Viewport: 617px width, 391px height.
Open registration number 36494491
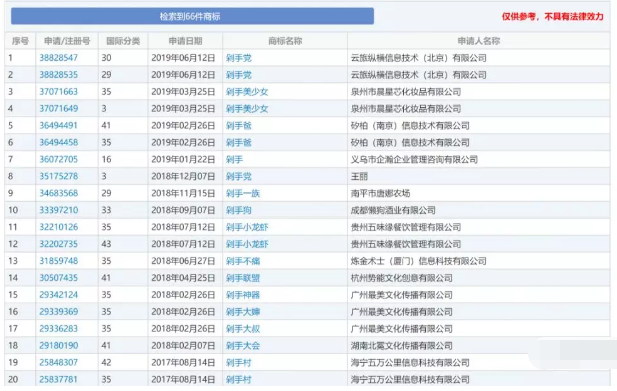[x=58, y=125]
